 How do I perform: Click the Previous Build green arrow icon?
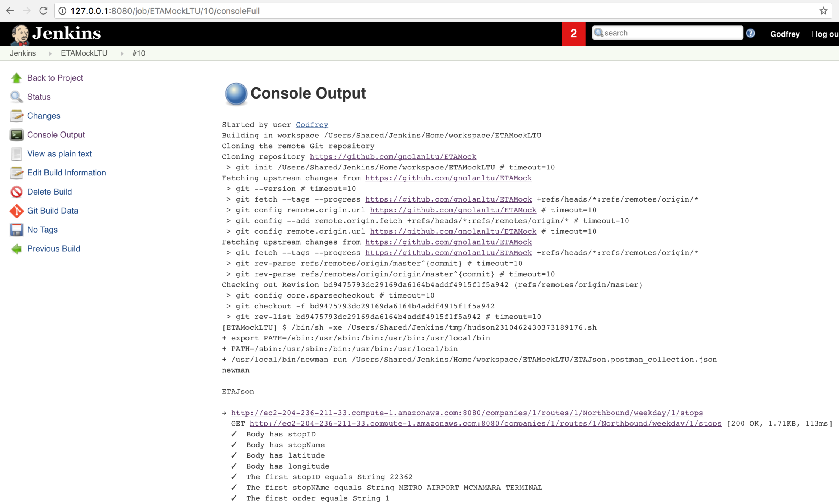pos(16,249)
